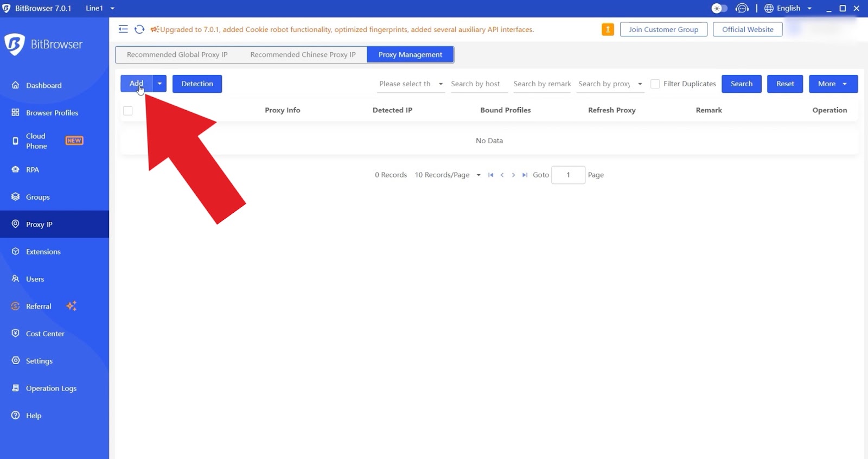The width and height of the screenshot is (868, 459).
Task: Open Browser Profiles in sidebar
Action: [54, 113]
